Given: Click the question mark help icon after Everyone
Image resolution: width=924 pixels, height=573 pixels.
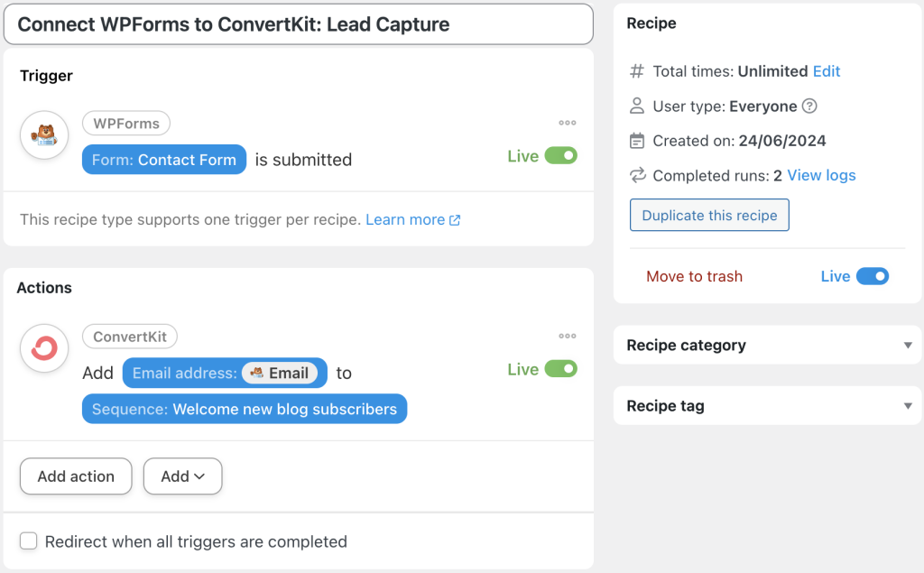Looking at the screenshot, I should point(809,106).
